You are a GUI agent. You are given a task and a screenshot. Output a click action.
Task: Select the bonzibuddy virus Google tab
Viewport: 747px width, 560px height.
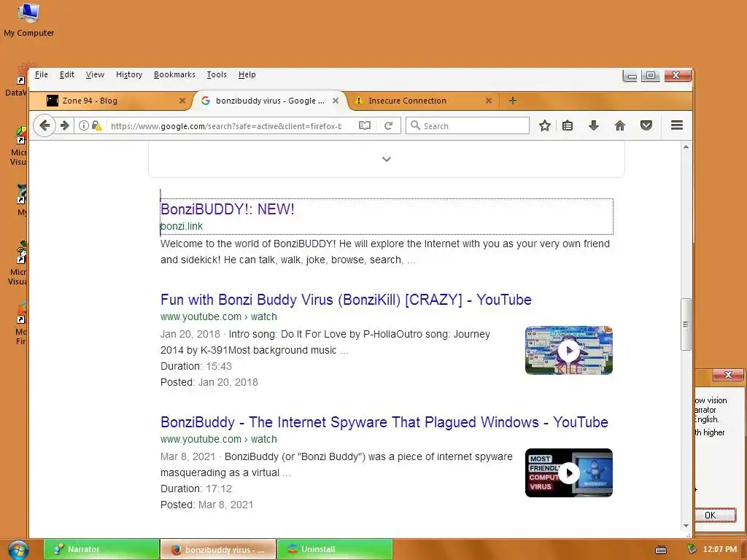point(269,101)
